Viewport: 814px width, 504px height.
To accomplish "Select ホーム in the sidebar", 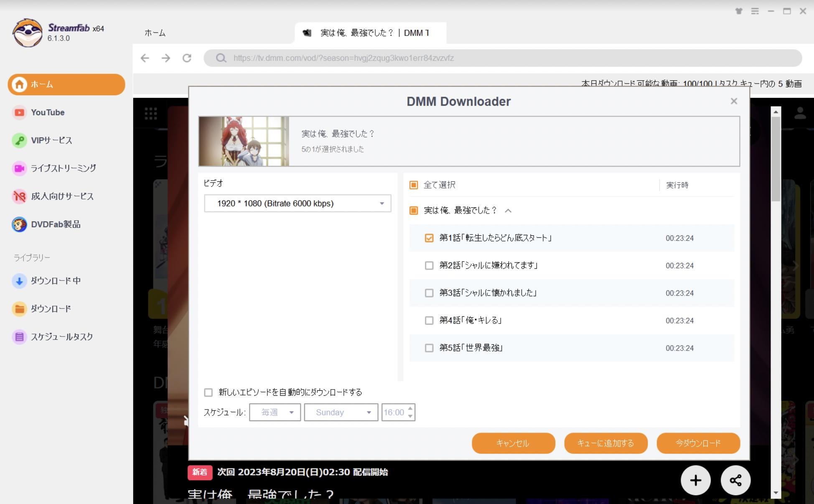I will click(66, 84).
